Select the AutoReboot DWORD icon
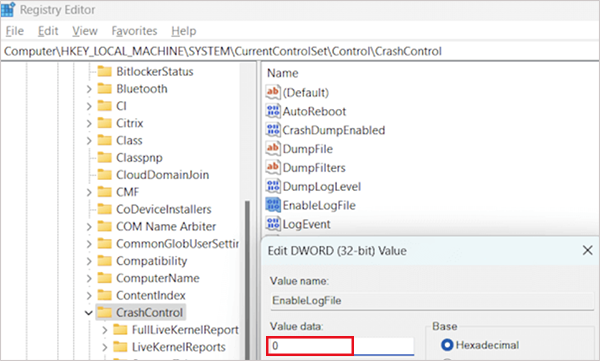This screenshot has width=600, height=361. [x=273, y=111]
